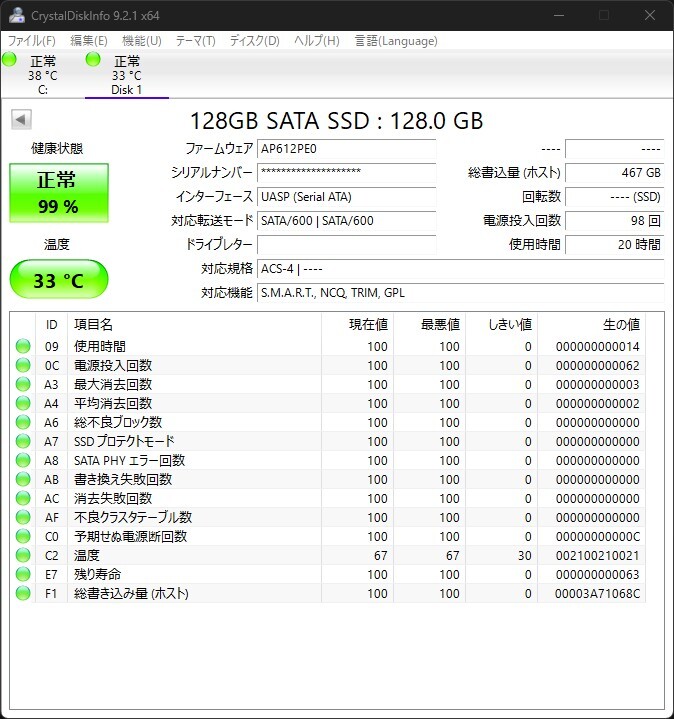Click the 対応機能 field S.M.A.R.T., NCQ, TRIM, GPL
This screenshot has height=719, width=674.
[460, 293]
